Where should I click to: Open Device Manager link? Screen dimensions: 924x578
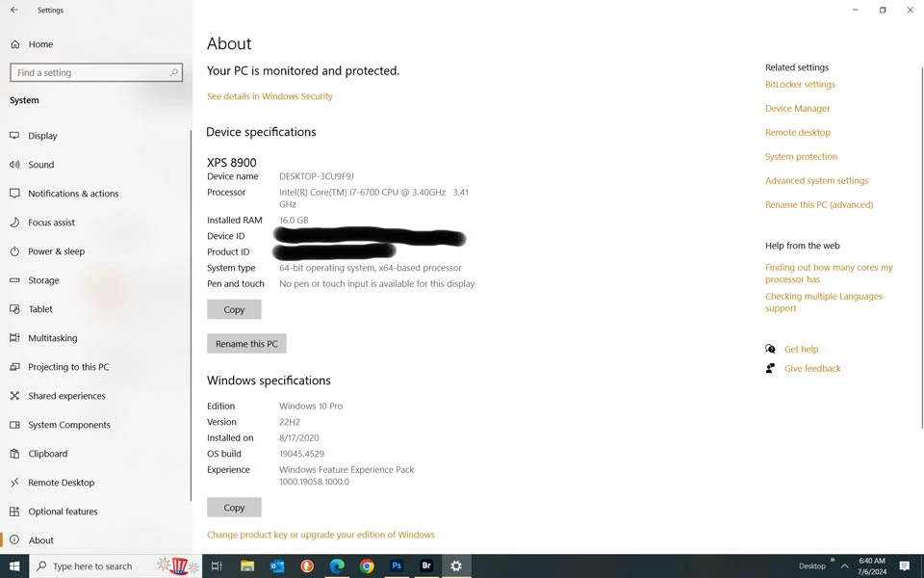click(x=797, y=109)
